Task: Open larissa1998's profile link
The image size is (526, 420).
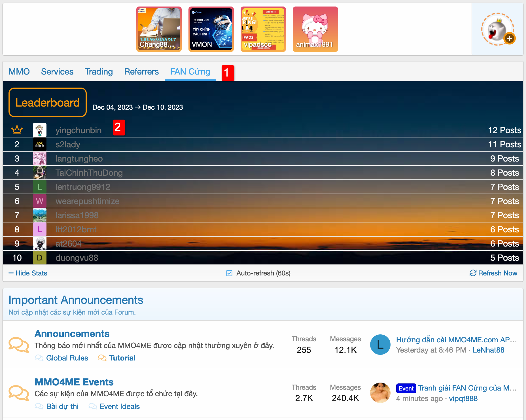Action: pos(77,215)
